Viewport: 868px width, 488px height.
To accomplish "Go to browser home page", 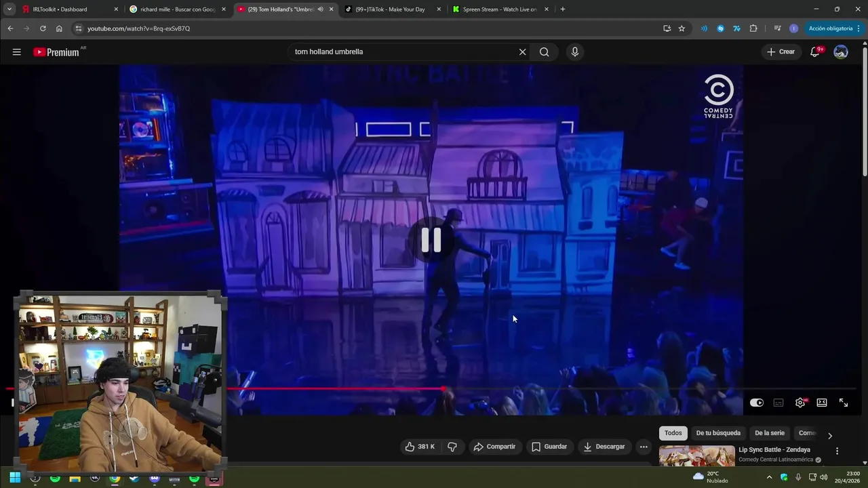I will (59, 28).
